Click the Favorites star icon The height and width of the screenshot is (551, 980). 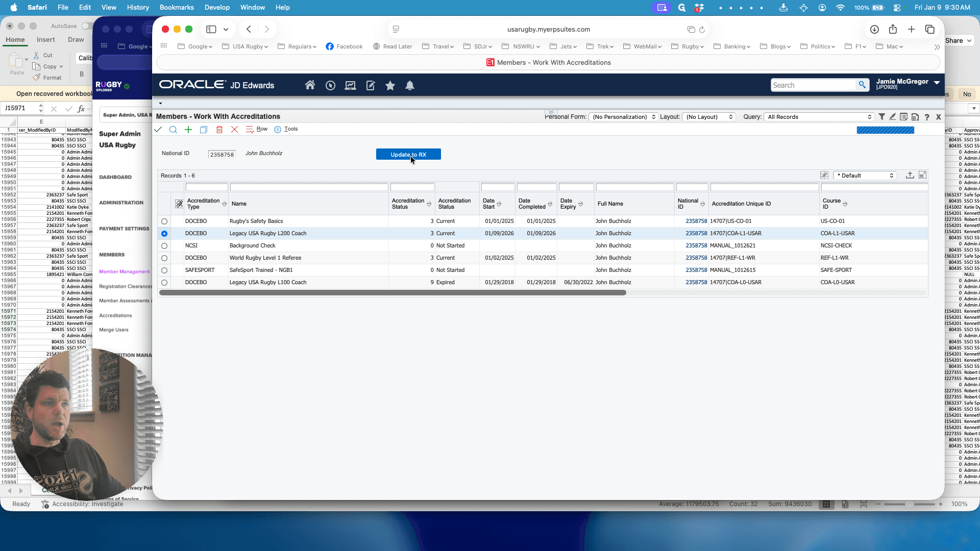tap(390, 86)
